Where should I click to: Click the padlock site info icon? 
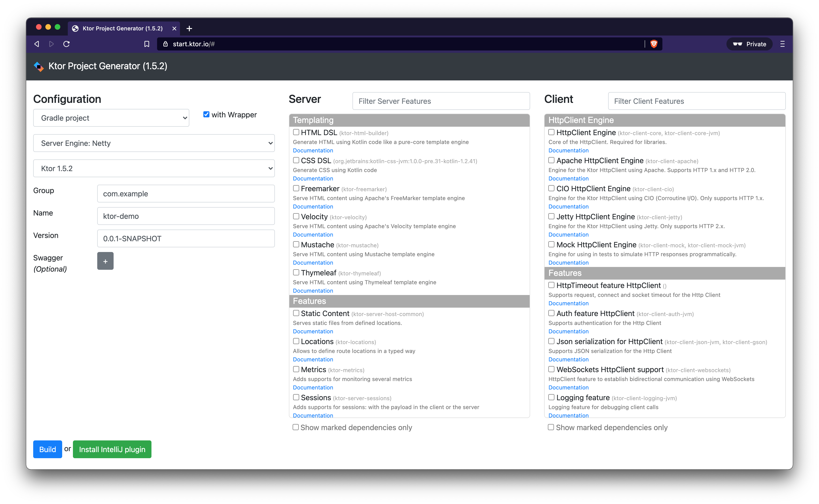click(x=165, y=44)
